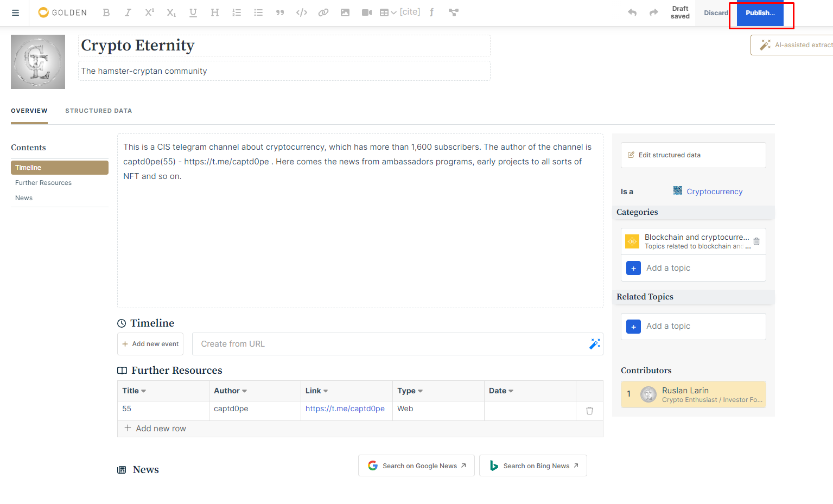Insert a block quote
The width and height of the screenshot is (833, 504).
(280, 12)
